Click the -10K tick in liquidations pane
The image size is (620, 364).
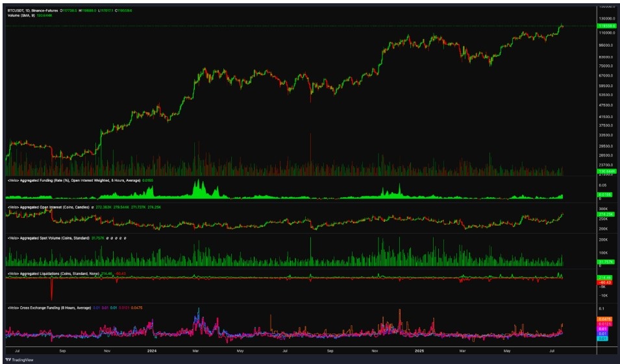click(x=603, y=296)
